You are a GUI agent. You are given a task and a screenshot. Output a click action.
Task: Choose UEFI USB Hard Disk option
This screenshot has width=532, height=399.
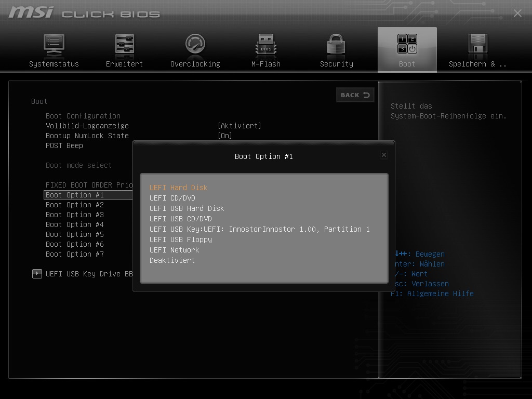(187, 208)
